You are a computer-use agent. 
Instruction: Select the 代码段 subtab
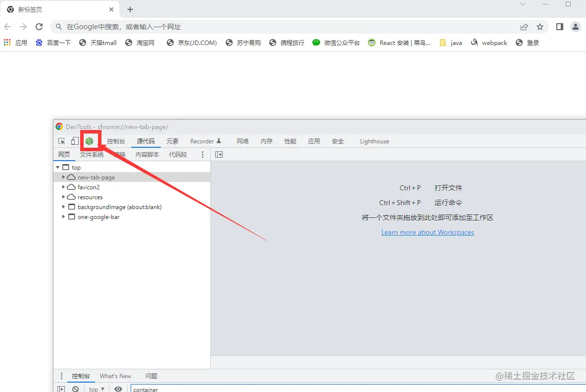pos(178,155)
